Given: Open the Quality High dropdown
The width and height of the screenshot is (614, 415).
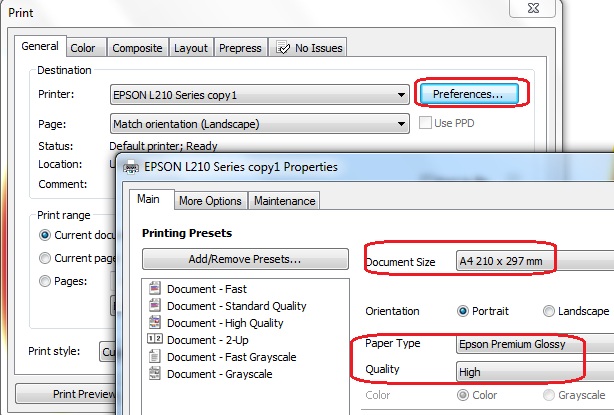Looking at the screenshot, I should point(535,372).
